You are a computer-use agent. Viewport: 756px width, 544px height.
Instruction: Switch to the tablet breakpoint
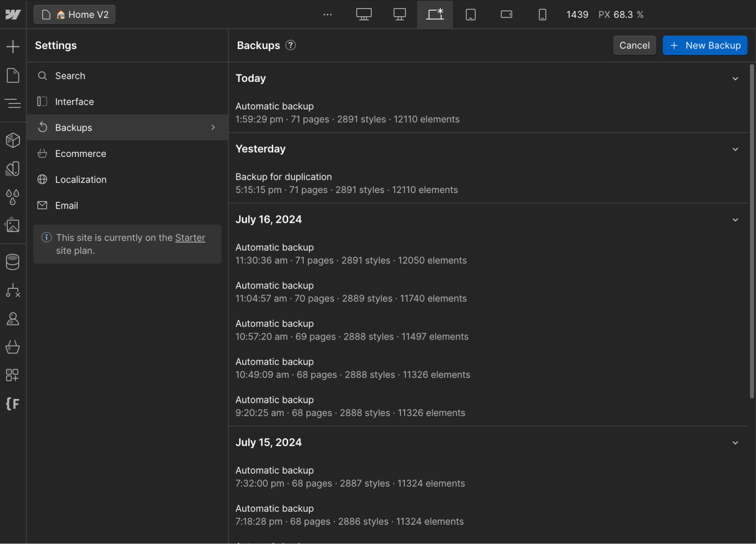(x=471, y=15)
